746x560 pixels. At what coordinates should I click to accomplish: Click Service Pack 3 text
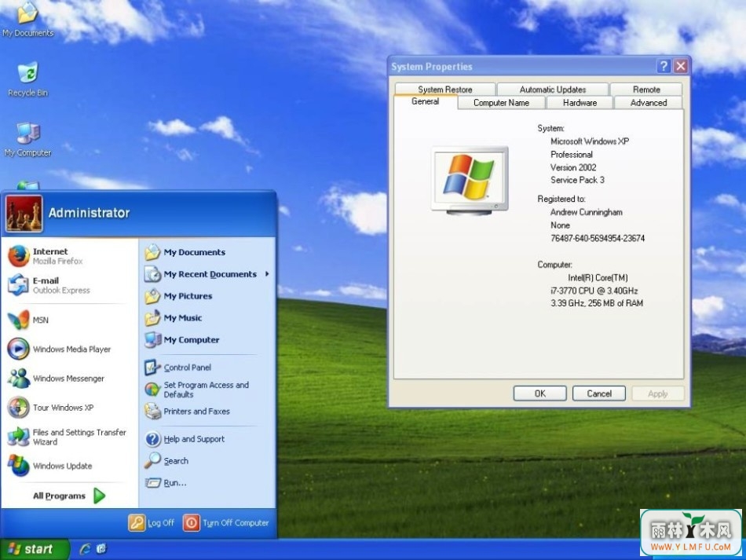(x=578, y=180)
